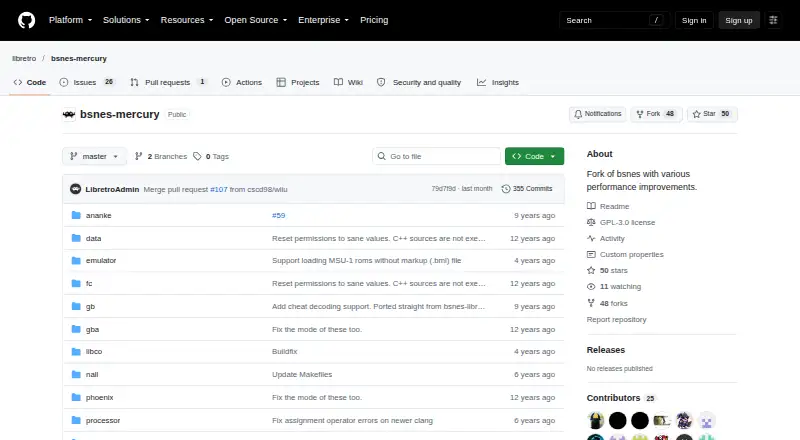Click the fc folder icon
The height and width of the screenshot is (440, 800).
(76, 283)
